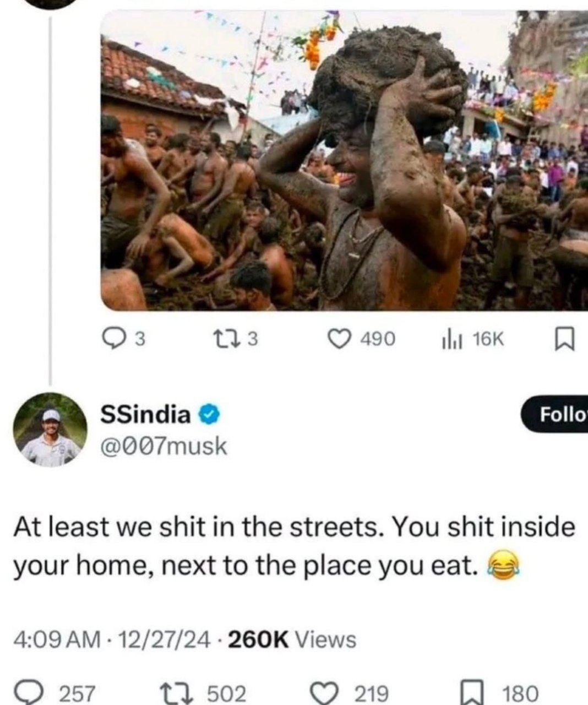Open the SSindia display name
588x705 pixels.
click(146, 415)
